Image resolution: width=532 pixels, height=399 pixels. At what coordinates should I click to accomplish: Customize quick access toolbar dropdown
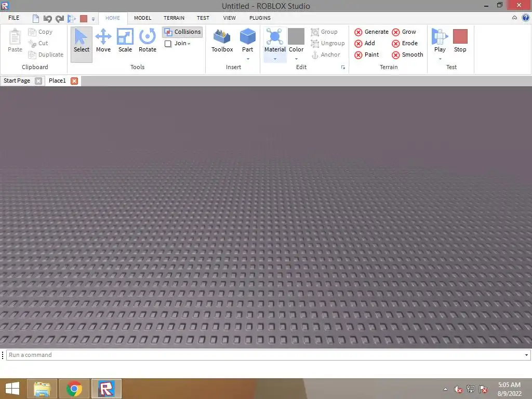tap(93, 19)
